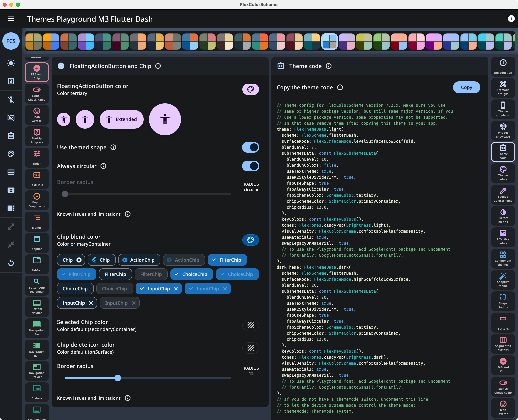The width and height of the screenshot is (518, 420).
Task: Open Seeded ColorScheme in right panel list
Action: pyautogui.click(x=503, y=194)
